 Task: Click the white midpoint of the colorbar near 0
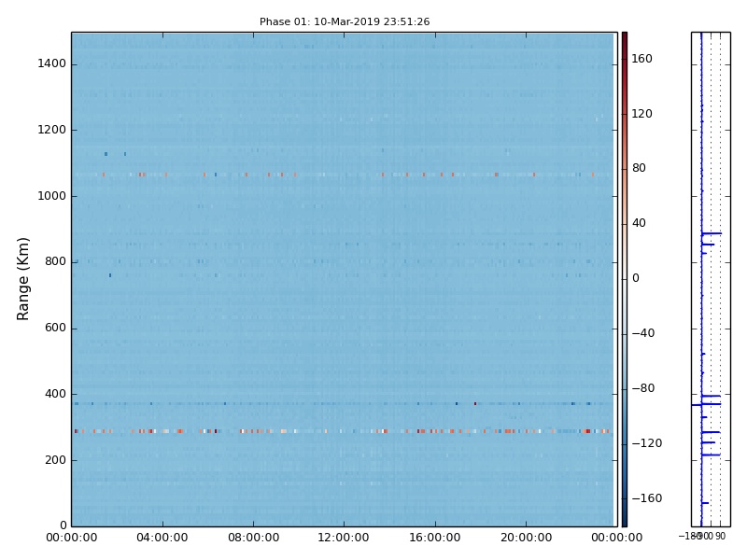(625, 278)
